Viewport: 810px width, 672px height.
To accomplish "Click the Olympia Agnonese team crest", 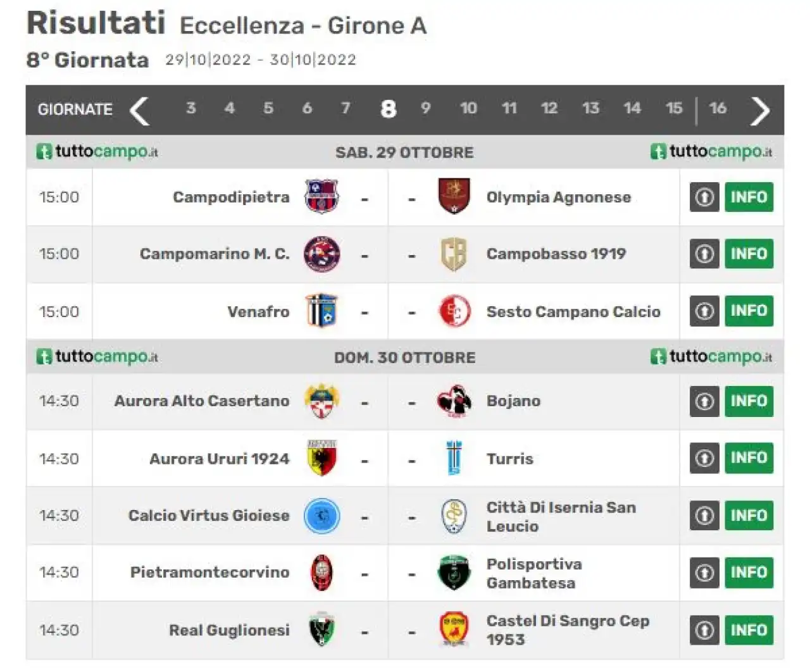I will pos(454,197).
